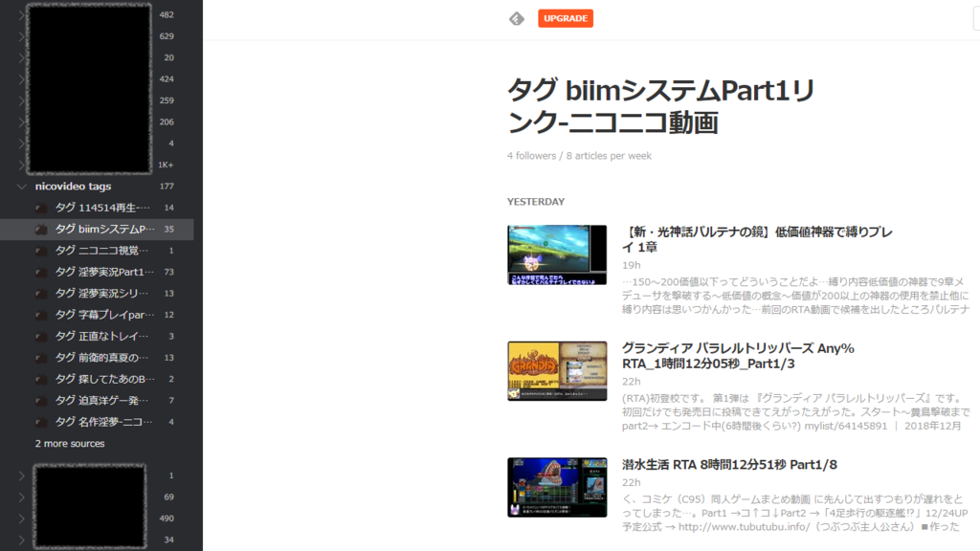Click unread count 177 for nicovideo tags
Viewport: 980px width, 551px height.
[167, 187]
